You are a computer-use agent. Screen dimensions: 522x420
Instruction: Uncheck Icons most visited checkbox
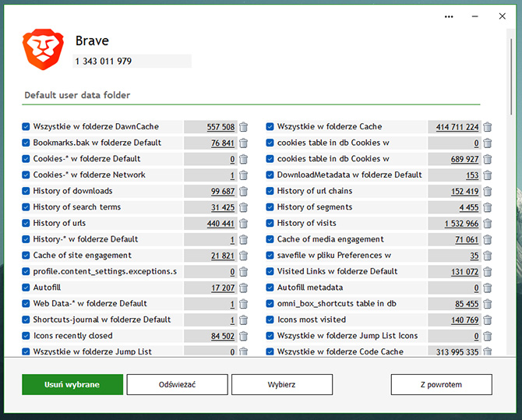(270, 319)
